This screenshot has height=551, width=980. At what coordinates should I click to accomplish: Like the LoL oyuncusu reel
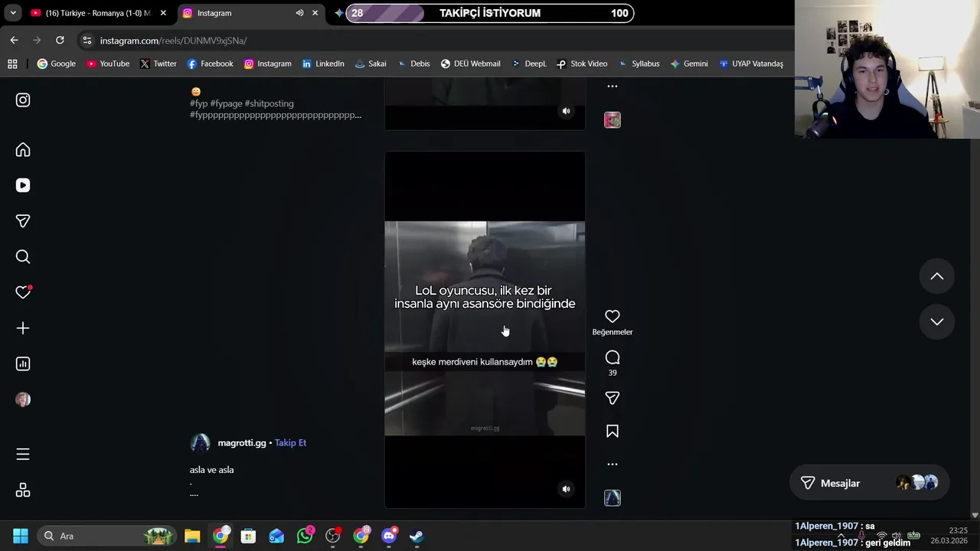coord(612,316)
